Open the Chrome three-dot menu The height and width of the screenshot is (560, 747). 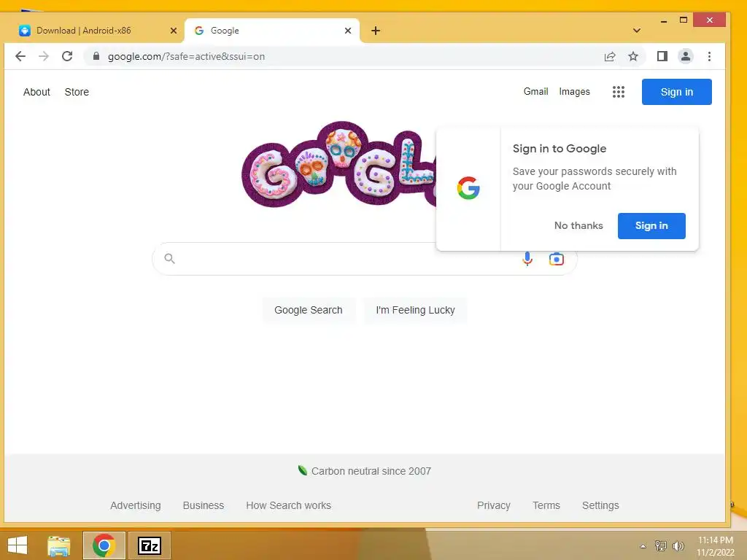click(x=709, y=56)
